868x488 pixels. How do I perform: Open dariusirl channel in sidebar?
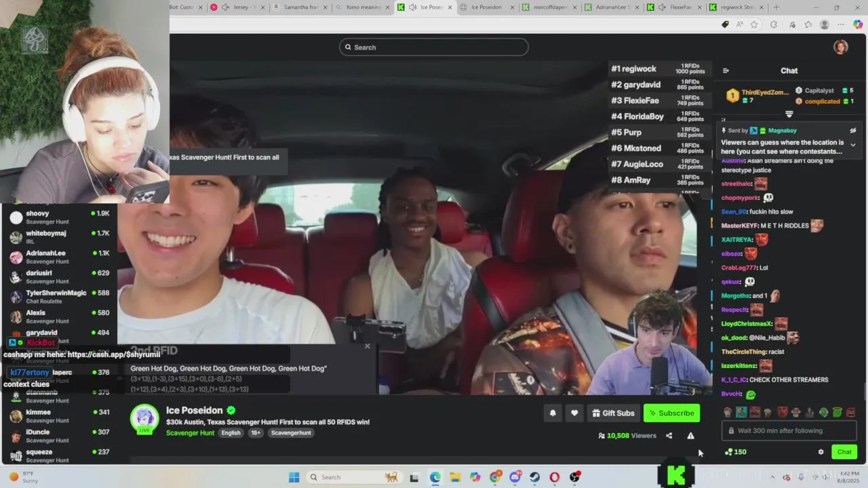tap(59, 277)
